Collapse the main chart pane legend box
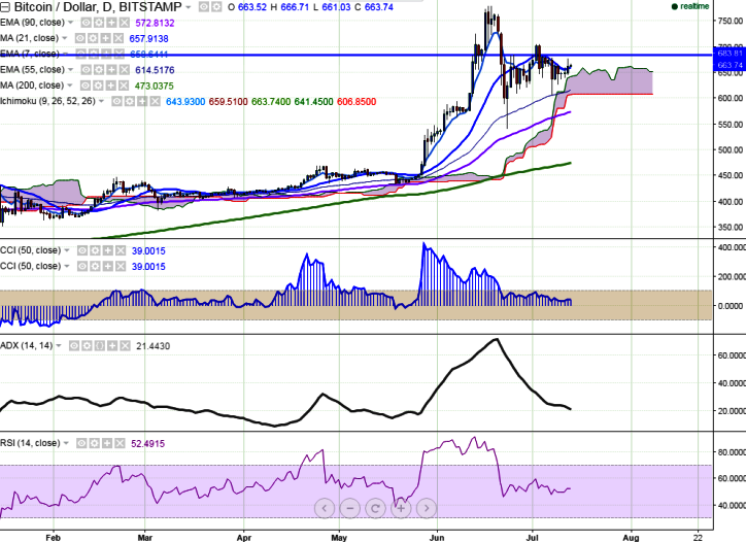 click(x=5, y=7)
